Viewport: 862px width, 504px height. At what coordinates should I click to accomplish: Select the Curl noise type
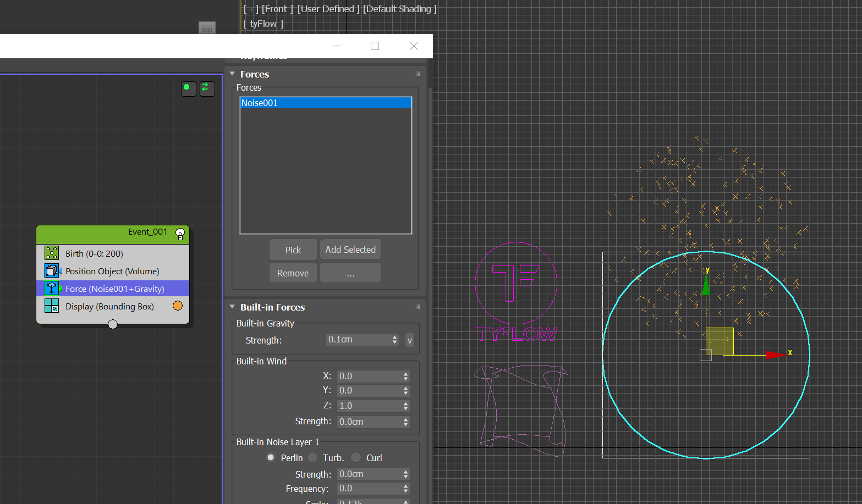click(356, 458)
